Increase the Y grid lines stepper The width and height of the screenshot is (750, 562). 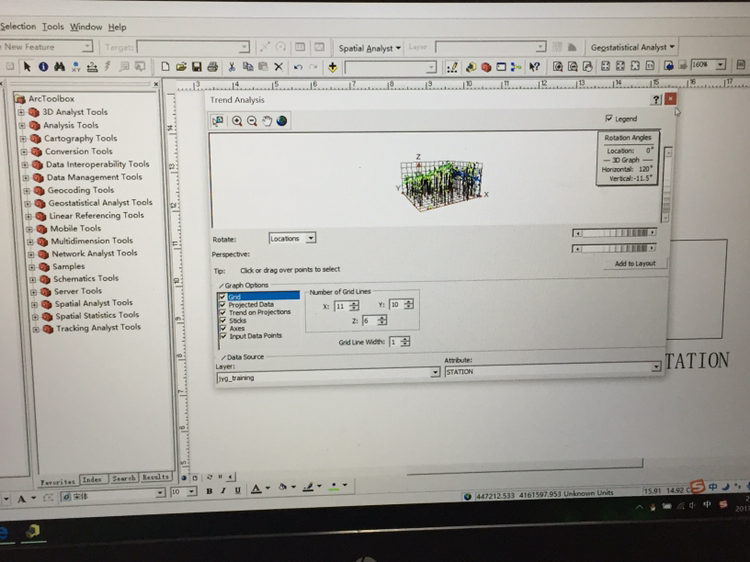coord(408,302)
